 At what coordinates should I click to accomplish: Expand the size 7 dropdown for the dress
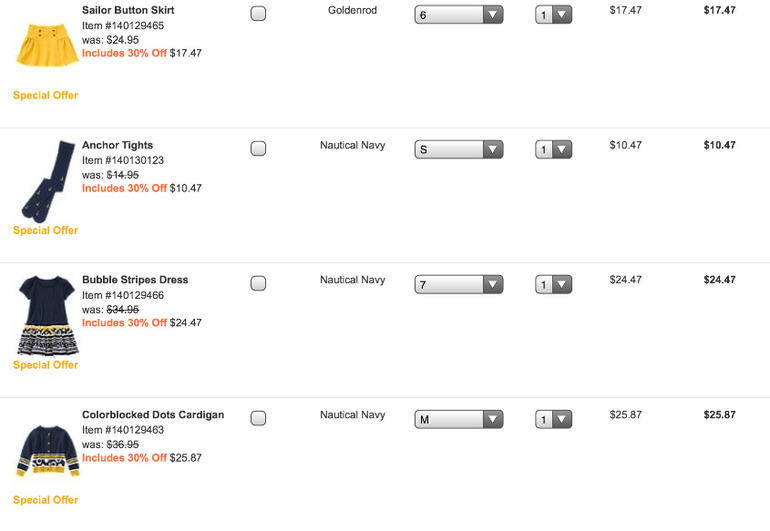click(458, 285)
